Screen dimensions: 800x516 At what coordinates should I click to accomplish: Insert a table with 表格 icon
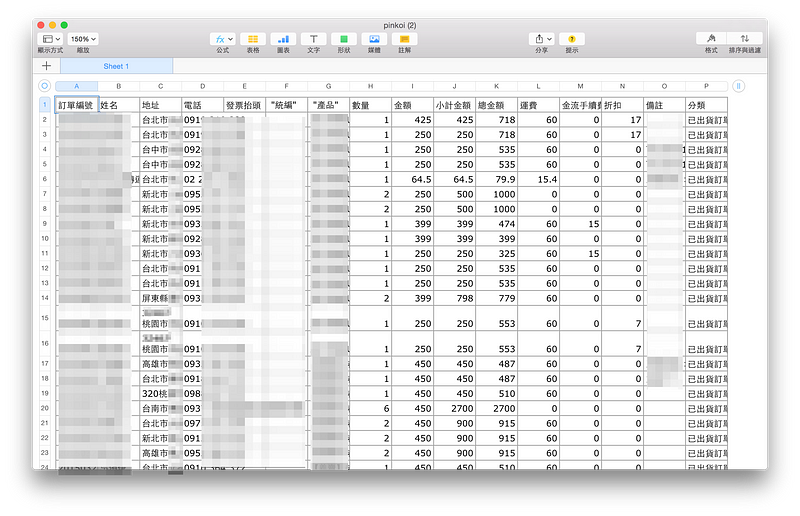(x=253, y=38)
